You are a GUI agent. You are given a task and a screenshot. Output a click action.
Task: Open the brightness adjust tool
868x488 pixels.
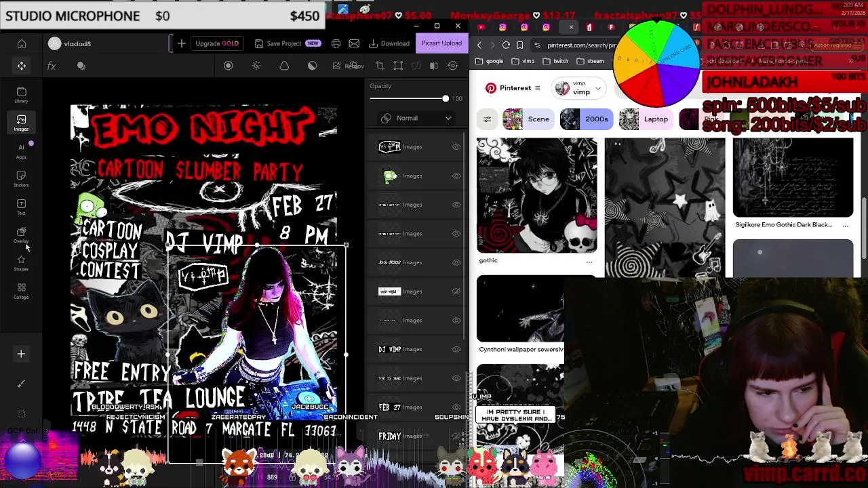coord(256,66)
